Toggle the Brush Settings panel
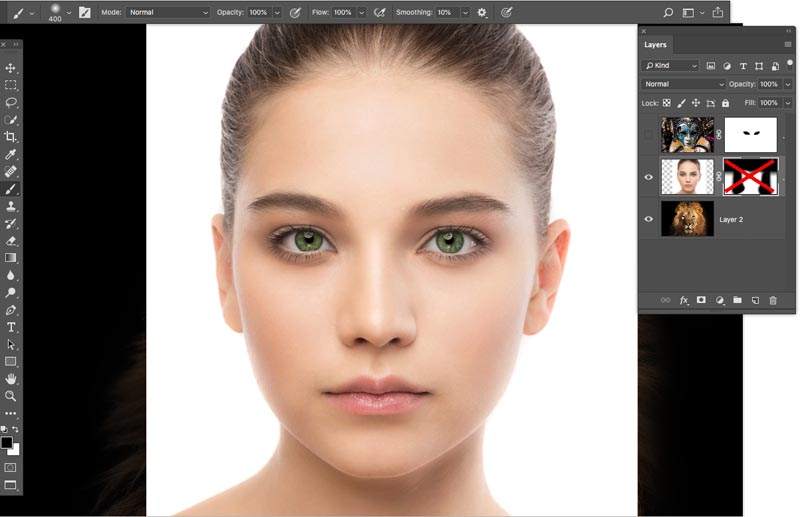 point(85,12)
